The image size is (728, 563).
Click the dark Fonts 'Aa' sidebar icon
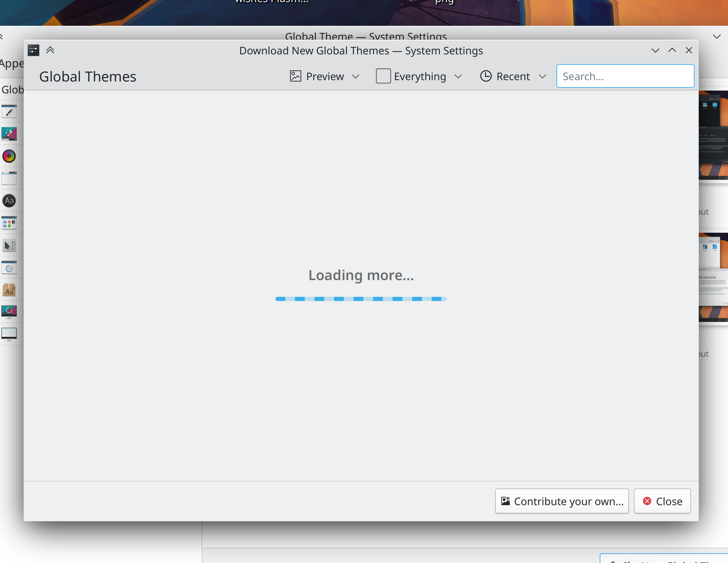9,201
